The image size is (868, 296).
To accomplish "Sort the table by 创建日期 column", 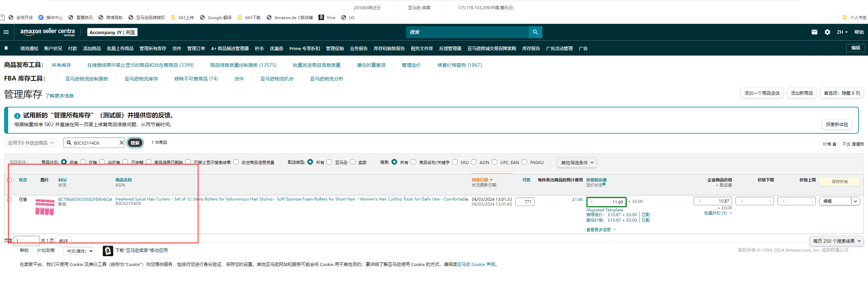I will click(x=482, y=180).
